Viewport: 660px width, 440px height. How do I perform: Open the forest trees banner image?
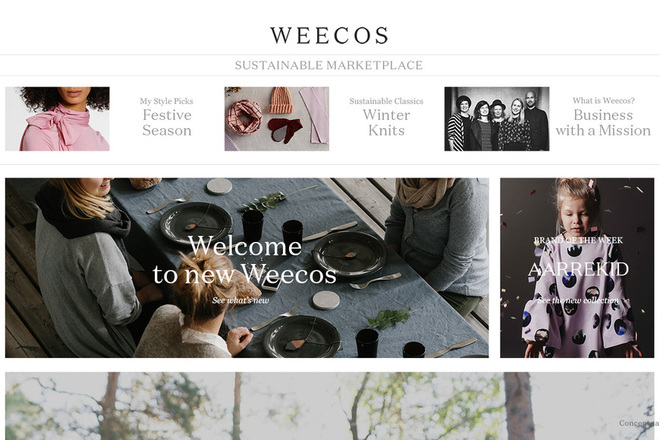click(330, 406)
